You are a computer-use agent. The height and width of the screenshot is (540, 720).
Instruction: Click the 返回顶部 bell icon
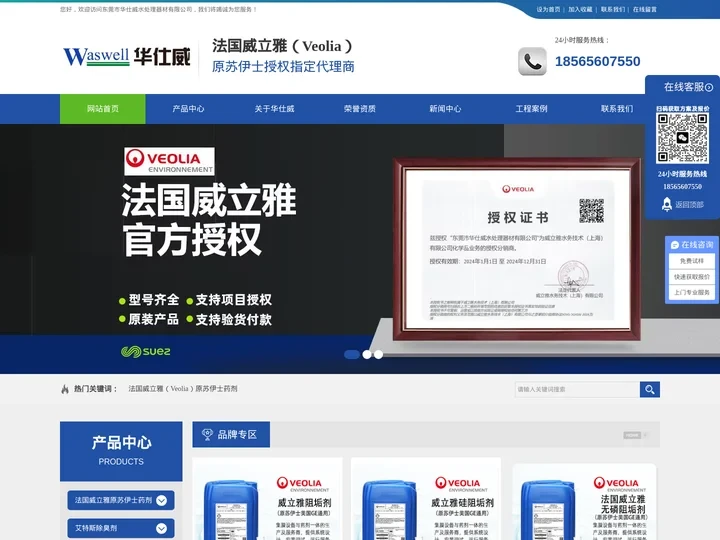click(x=667, y=204)
